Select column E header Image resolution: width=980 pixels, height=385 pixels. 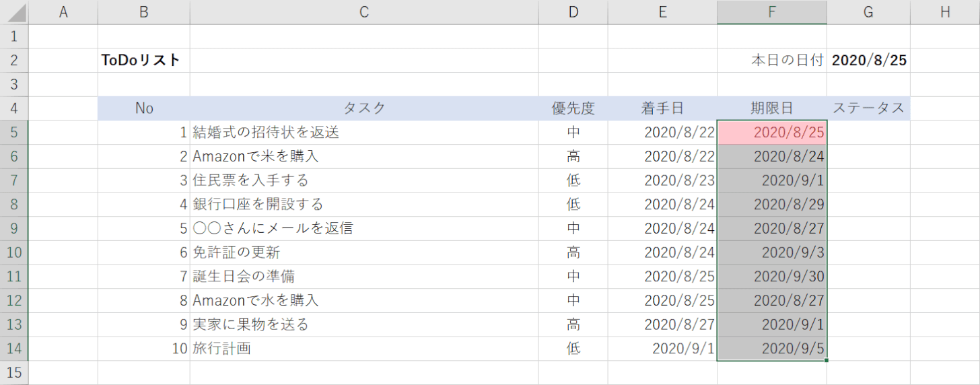tap(663, 12)
